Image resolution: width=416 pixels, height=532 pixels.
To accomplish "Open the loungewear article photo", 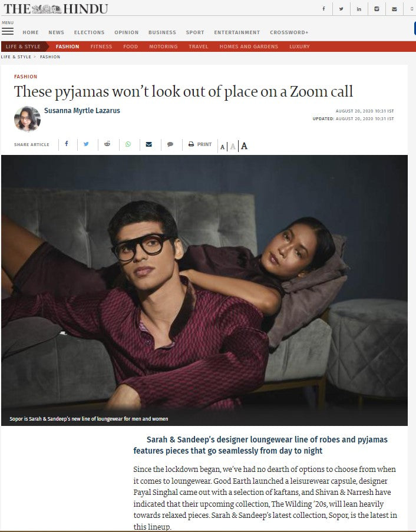I will (x=204, y=290).
